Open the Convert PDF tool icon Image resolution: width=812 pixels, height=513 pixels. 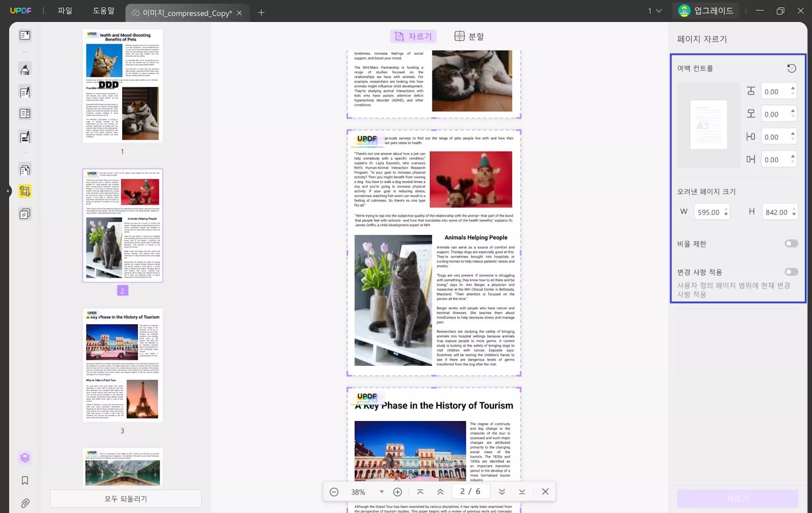pyautogui.click(x=25, y=170)
